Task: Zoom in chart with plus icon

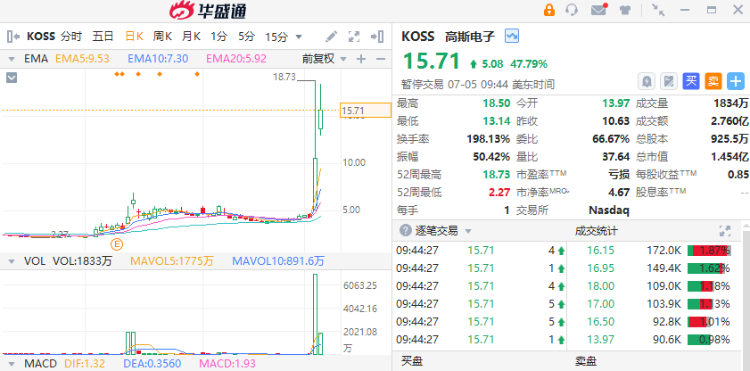Action: click(x=361, y=59)
